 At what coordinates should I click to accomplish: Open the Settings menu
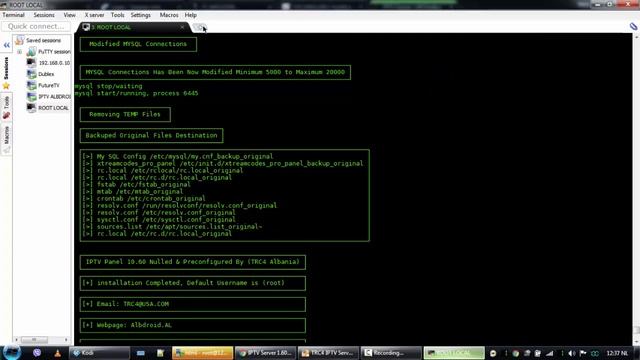coord(140,15)
